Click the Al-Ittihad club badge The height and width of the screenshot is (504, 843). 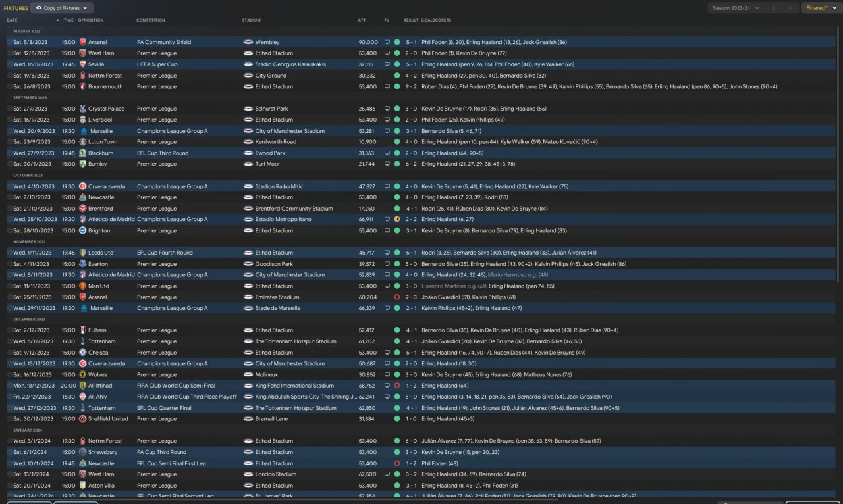(82, 386)
